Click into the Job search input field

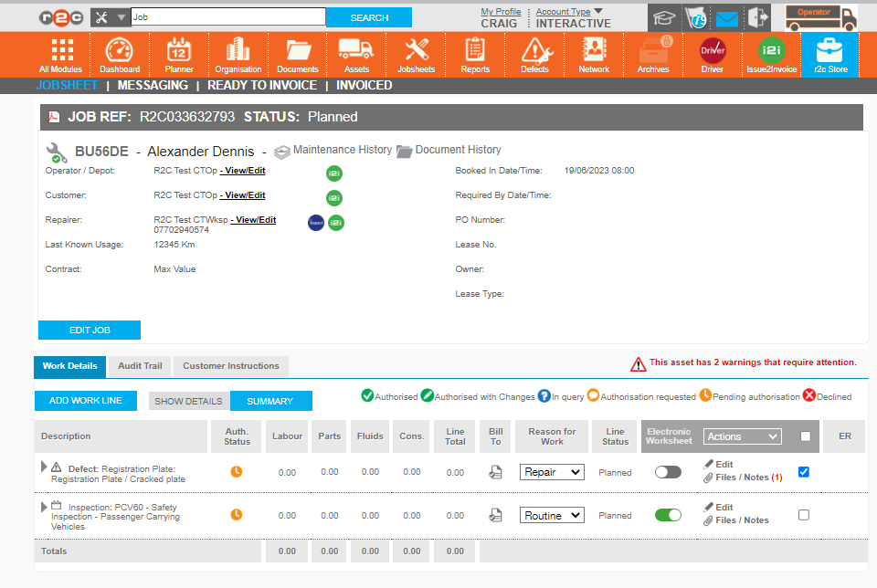click(228, 16)
